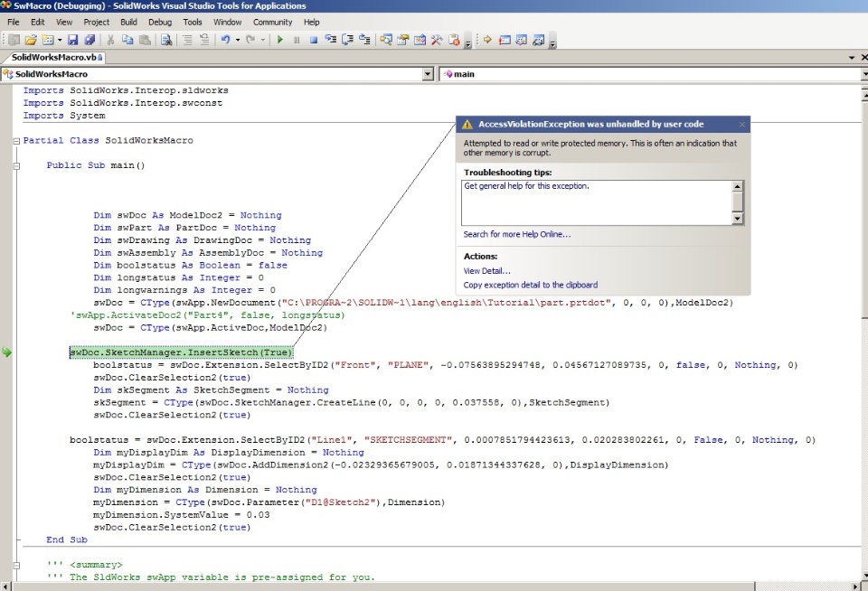Click the View Detail link
This screenshot has height=591, width=868.
pos(486,271)
